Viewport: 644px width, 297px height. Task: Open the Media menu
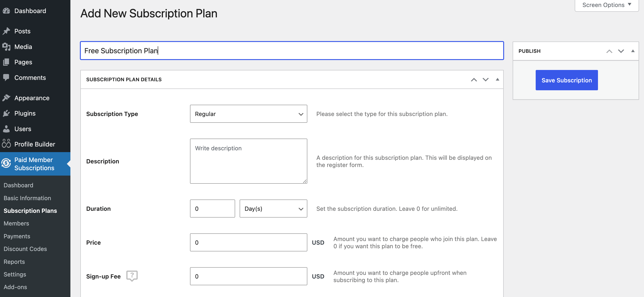(x=23, y=47)
